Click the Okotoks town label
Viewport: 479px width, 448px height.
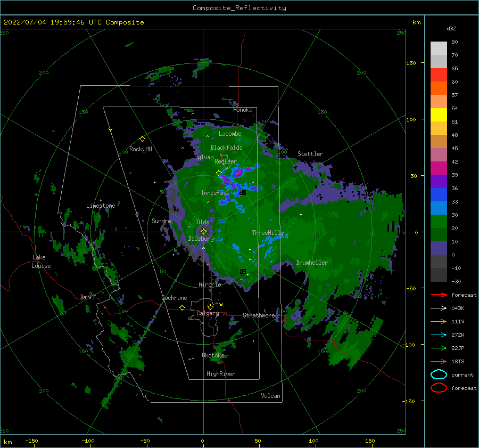pos(213,355)
